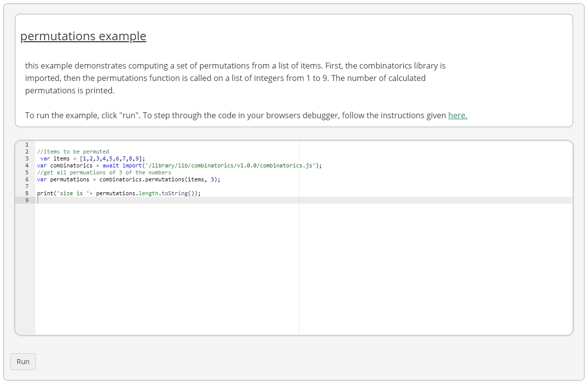Click the highlighted line 9 gutter number
Viewport: 588px width, 384px height.
(26, 200)
